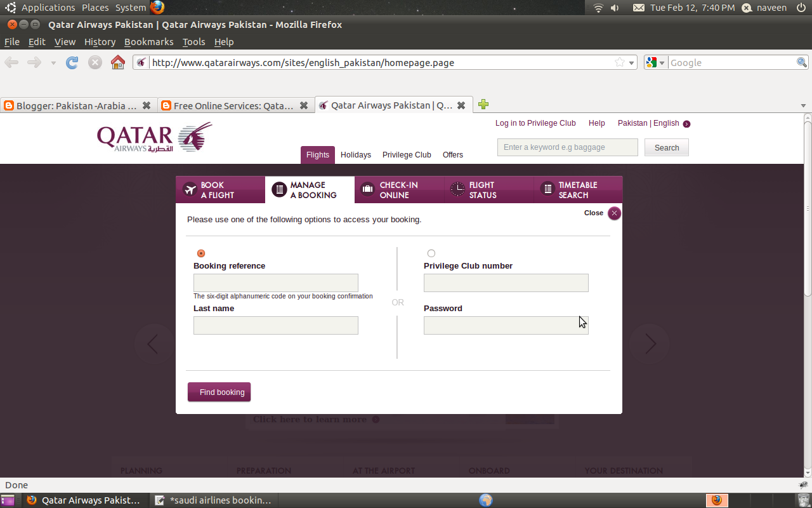
Task: Open the Places menu in top panel
Action: tap(95, 8)
